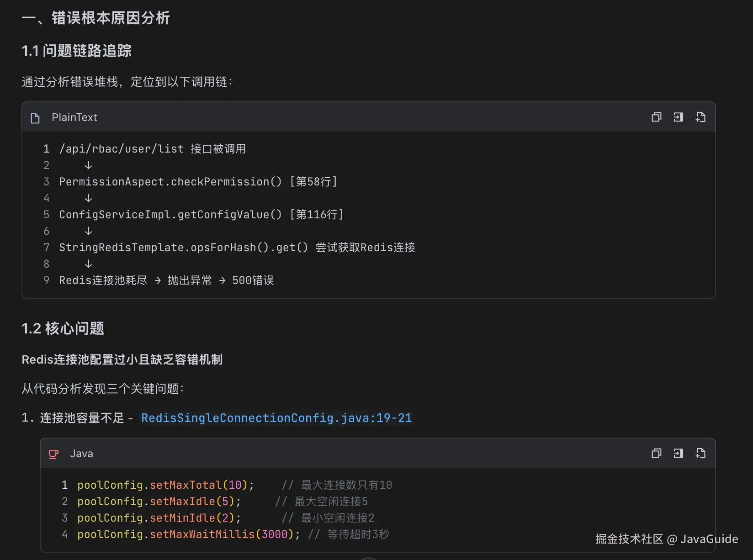Click code poolConfig.setMaxWaitMillis(3000);

[189, 534]
